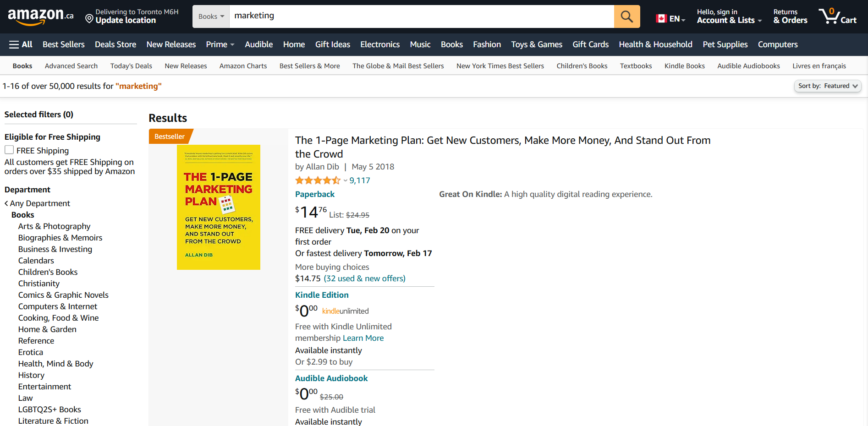The height and width of the screenshot is (426, 868).
Task: Open the Kindle Edition format link
Action: coord(322,295)
